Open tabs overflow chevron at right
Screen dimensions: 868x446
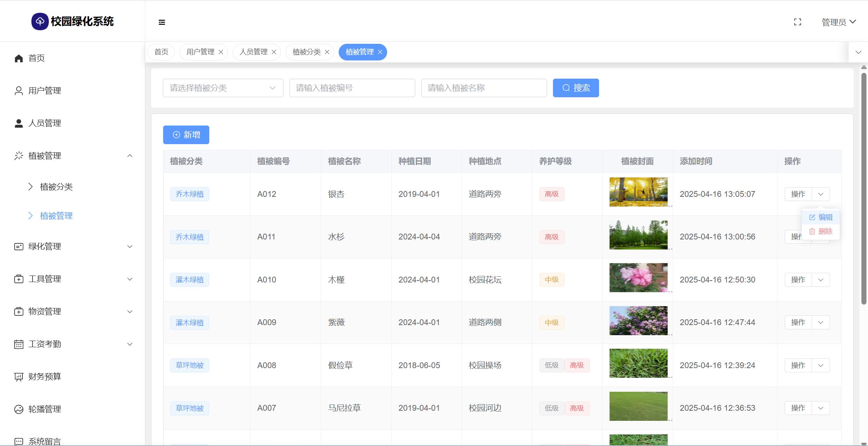[x=858, y=52]
